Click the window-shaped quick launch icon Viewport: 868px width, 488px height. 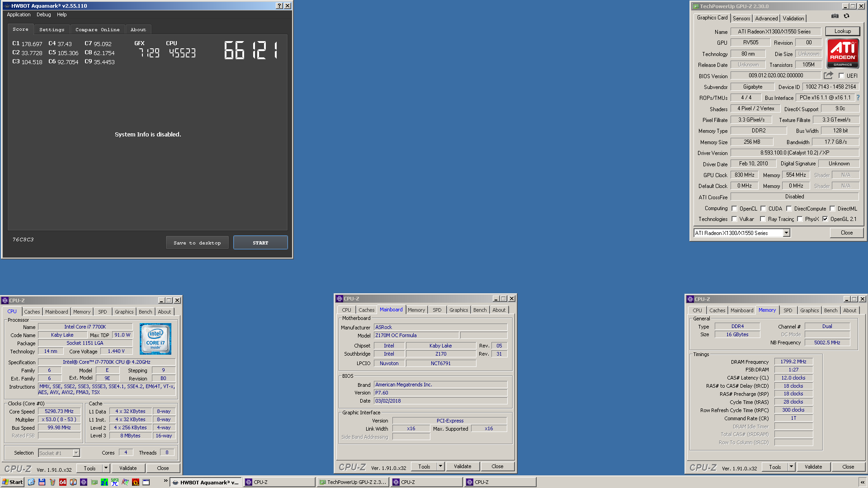(146, 482)
